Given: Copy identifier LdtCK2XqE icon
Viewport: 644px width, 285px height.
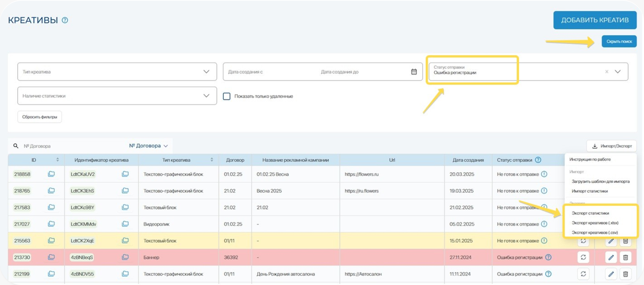Looking at the screenshot, I should (x=125, y=240).
